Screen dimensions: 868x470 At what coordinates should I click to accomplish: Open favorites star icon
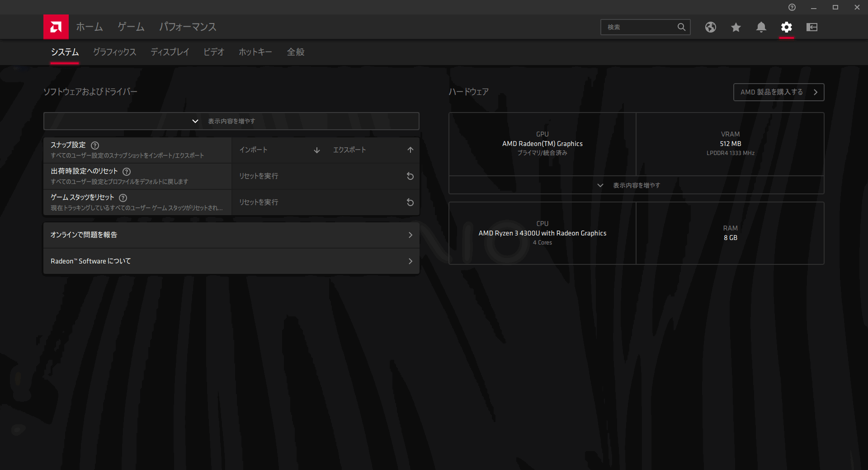coord(736,27)
